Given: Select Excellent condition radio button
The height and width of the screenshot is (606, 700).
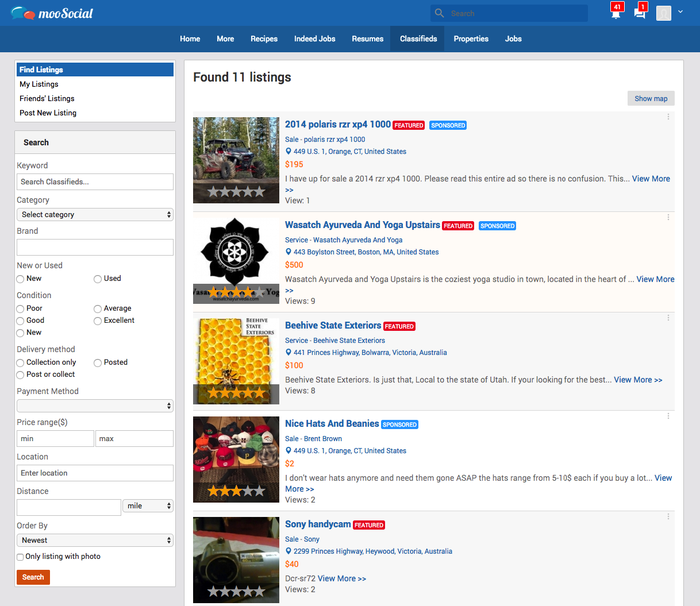Looking at the screenshot, I should pos(98,321).
